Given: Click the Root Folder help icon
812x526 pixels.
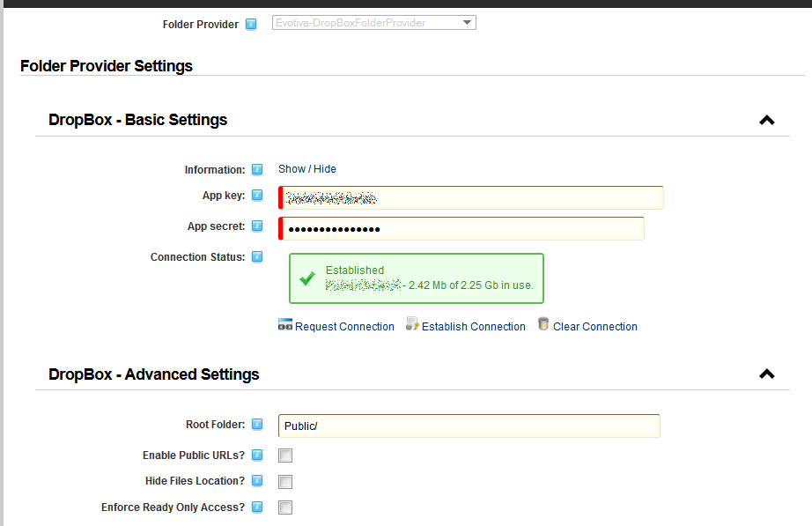Looking at the screenshot, I should (x=257, y=425).
